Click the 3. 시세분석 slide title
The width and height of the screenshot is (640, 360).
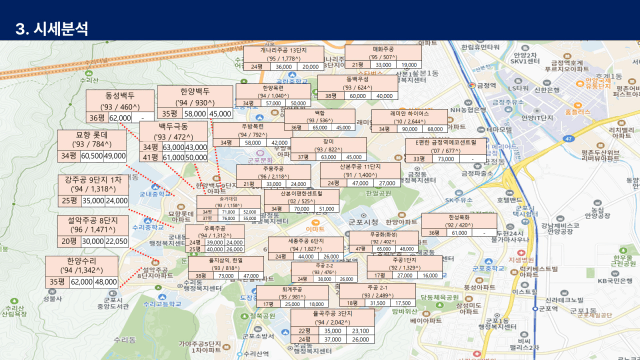point(52,29)
